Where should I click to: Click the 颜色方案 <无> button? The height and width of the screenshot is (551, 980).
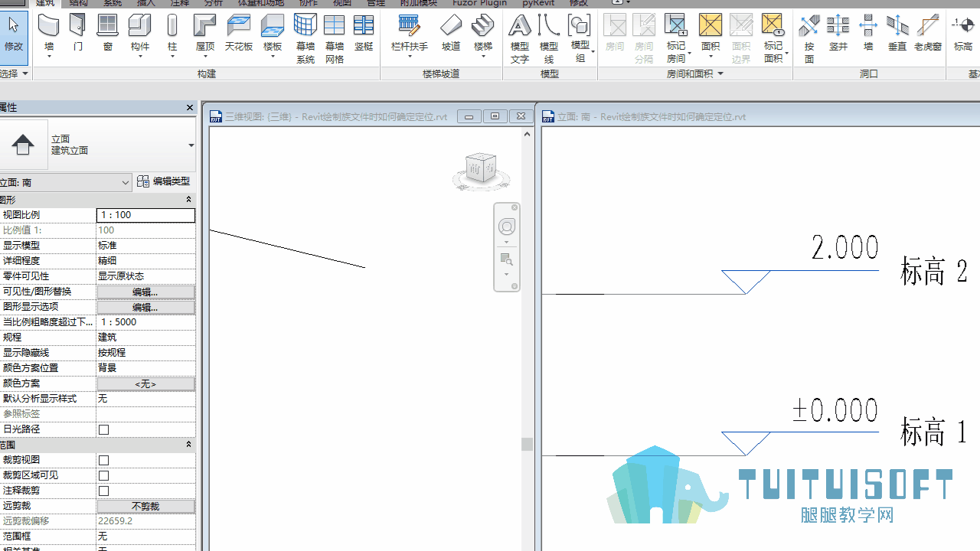pyautogui.click(x=145, y=383)
